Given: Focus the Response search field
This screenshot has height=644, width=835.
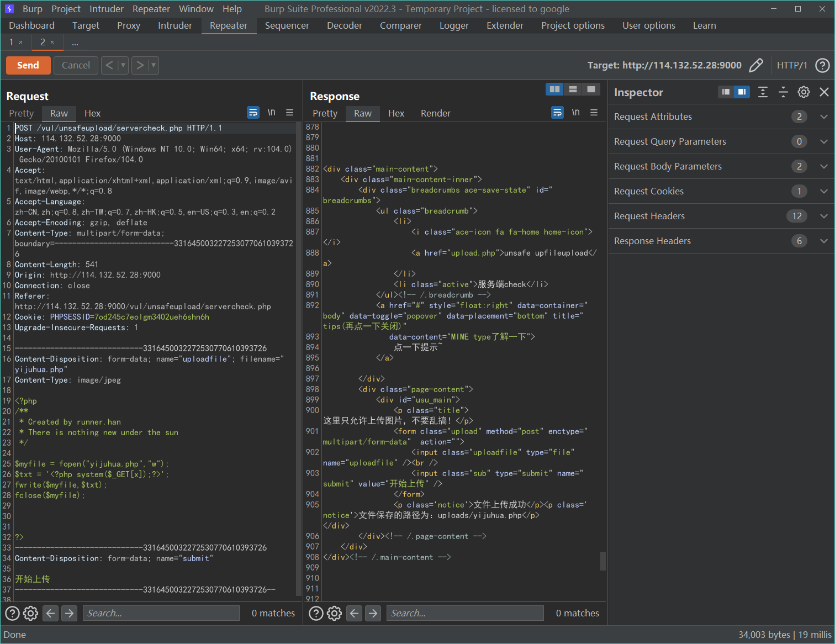Looking at the screenshot, I should click(465, 613).
